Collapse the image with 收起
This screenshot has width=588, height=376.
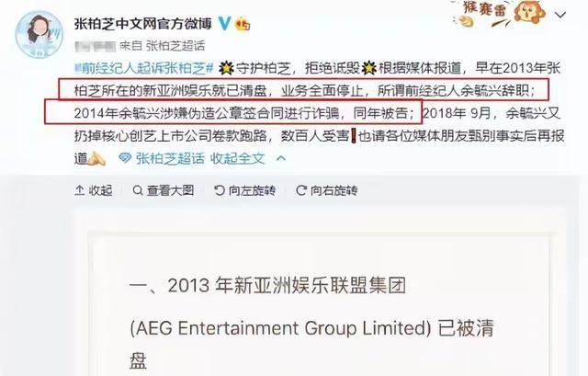click(x=94, y=190)
